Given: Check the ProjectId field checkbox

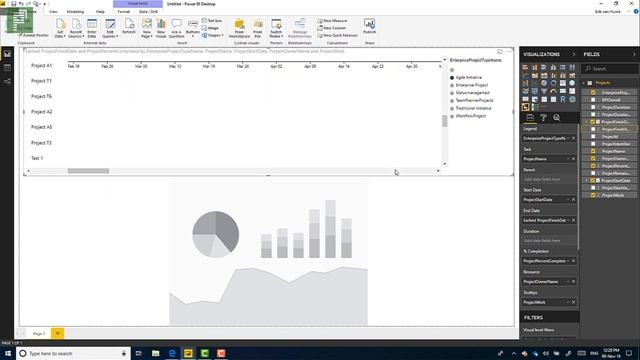Looking at the screenshot, I should click(x=593, y=136).
